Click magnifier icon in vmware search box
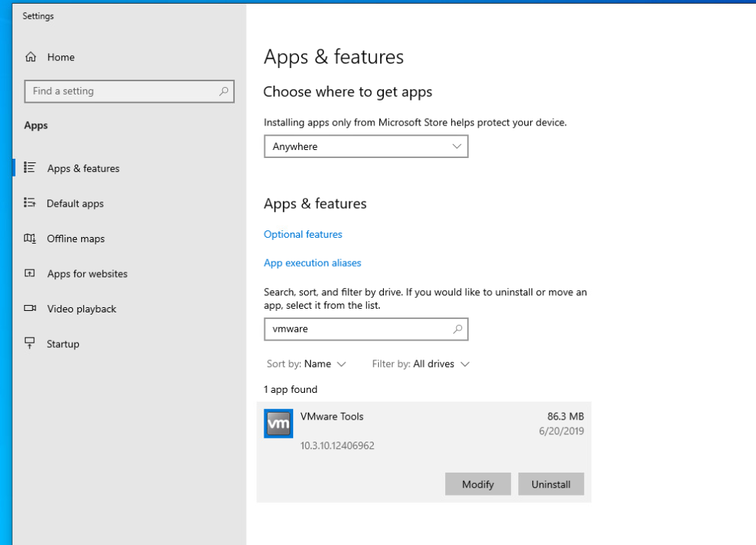The width and height of the screenshot is (756, 545). coord(458,329)
